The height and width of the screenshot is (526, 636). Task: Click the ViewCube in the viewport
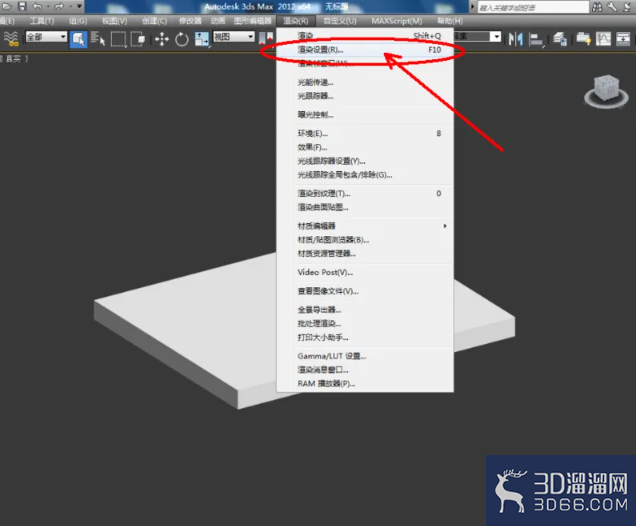[606, 90]
